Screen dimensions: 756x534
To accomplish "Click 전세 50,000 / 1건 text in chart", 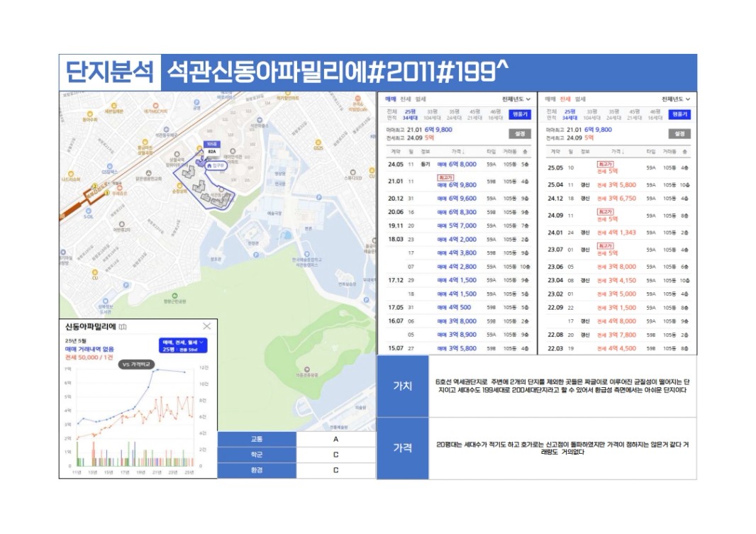I will 89,357.
